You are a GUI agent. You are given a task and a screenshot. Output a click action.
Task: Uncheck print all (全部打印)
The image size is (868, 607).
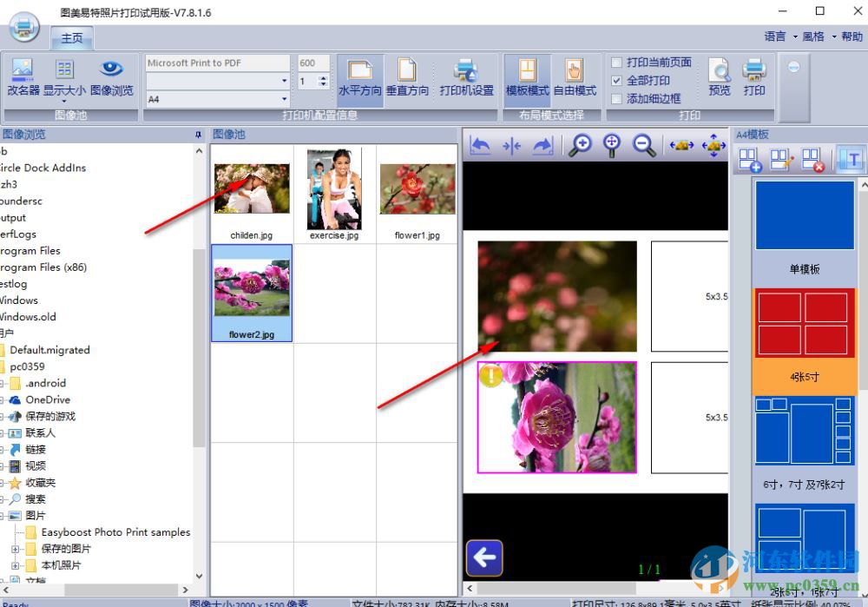pos(616,81)
